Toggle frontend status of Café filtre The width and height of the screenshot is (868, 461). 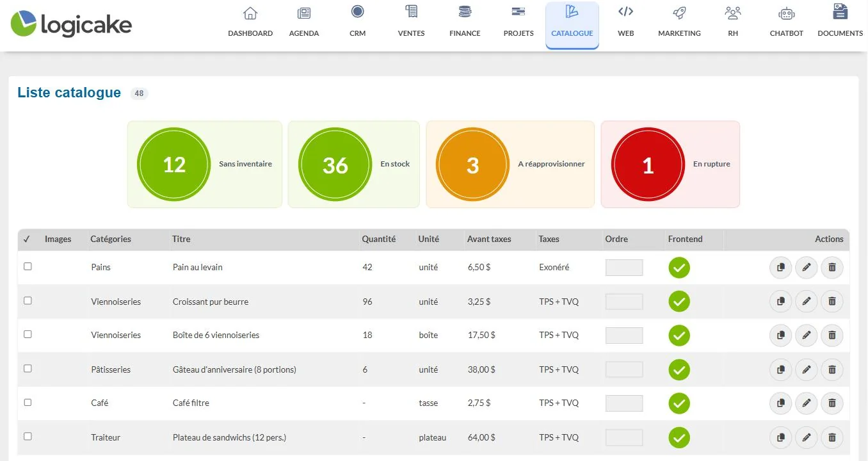click(x=679, y=403)
